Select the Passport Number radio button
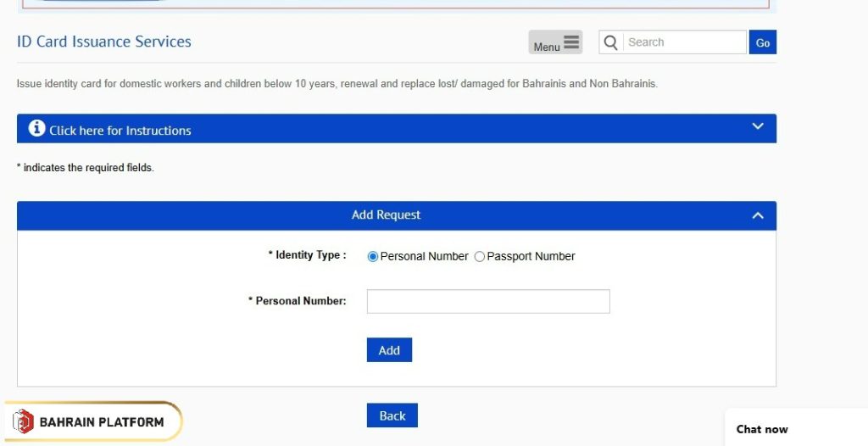The width and height of the screenshot is (868, 446). (480, 257)
